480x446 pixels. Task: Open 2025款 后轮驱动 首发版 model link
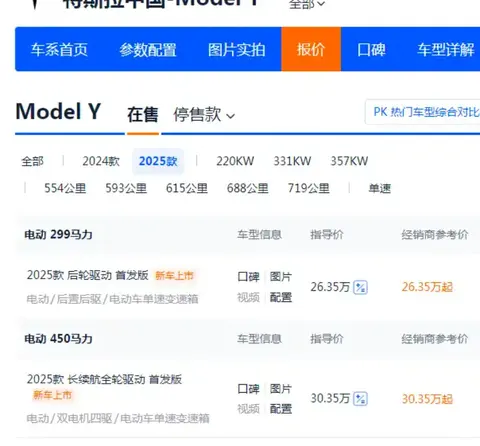click(88, 275)
